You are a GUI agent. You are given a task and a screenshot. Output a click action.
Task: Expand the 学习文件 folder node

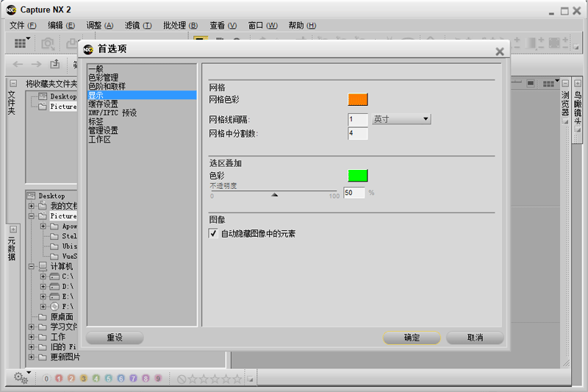click(32, 327)
